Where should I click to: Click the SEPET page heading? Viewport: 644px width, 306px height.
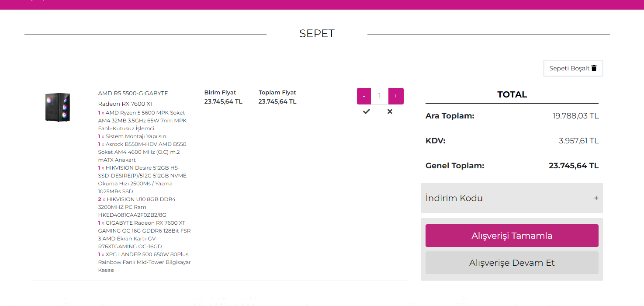(317, 34)
